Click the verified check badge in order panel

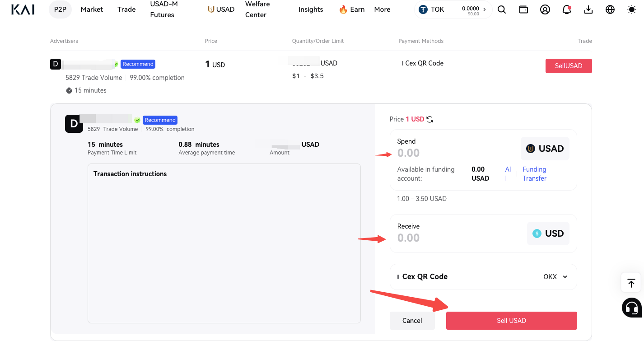(137, 120)
